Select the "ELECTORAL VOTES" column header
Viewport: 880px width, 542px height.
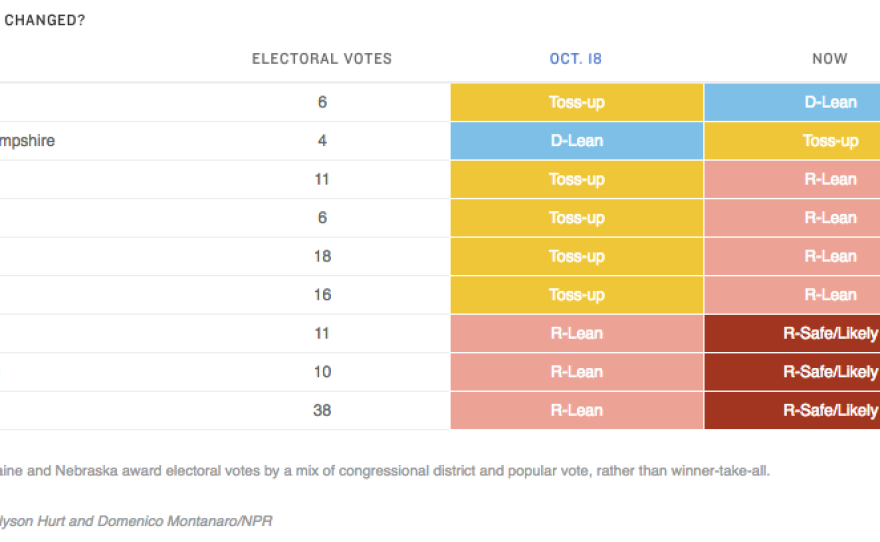321,59
